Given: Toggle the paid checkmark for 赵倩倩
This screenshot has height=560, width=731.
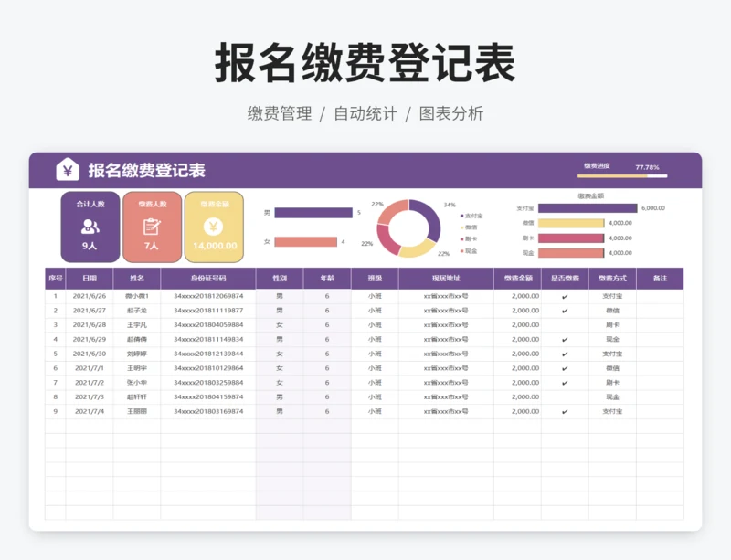Looking at the screenshot, I should point(565,340).
